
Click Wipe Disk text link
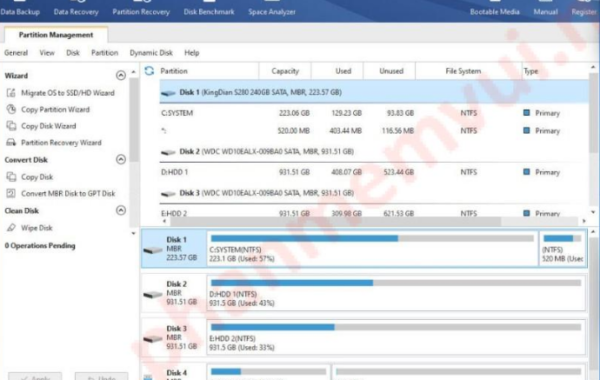[37, 228]
